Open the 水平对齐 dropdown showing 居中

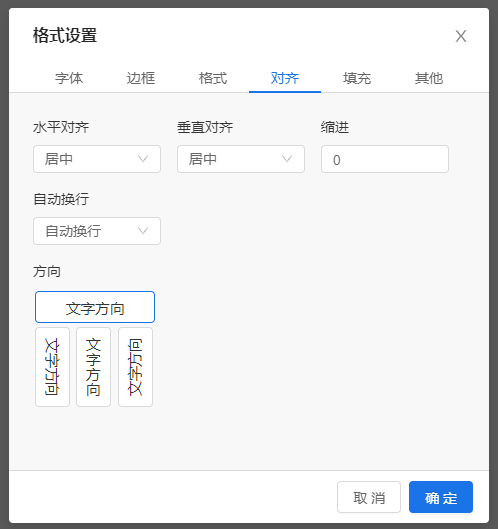[97, 159]
